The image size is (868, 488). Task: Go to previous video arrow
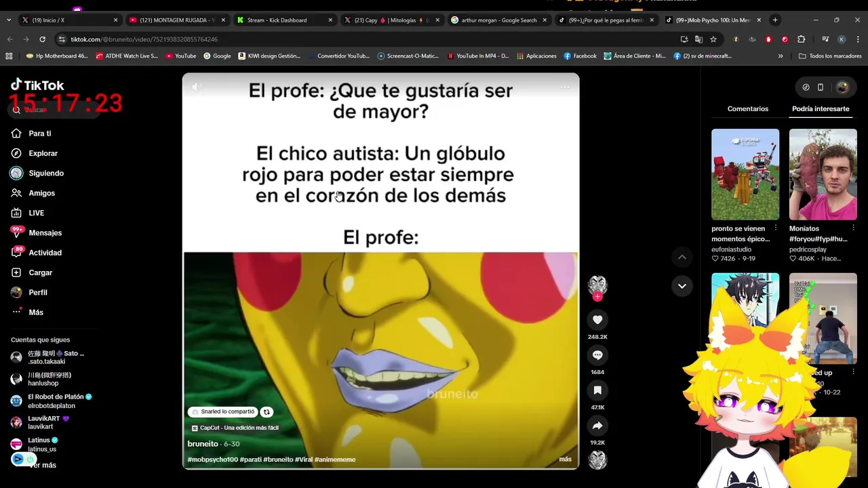(x=682, y=257)
